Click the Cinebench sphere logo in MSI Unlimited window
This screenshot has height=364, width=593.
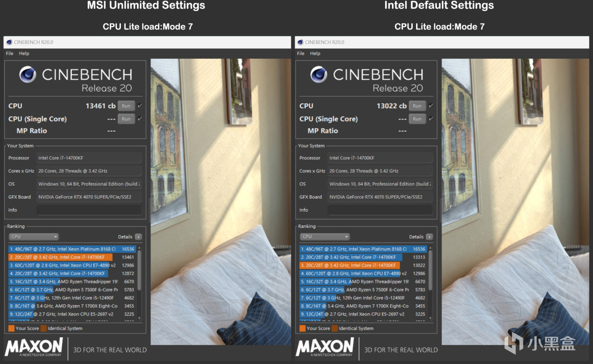tap(28, 75)
